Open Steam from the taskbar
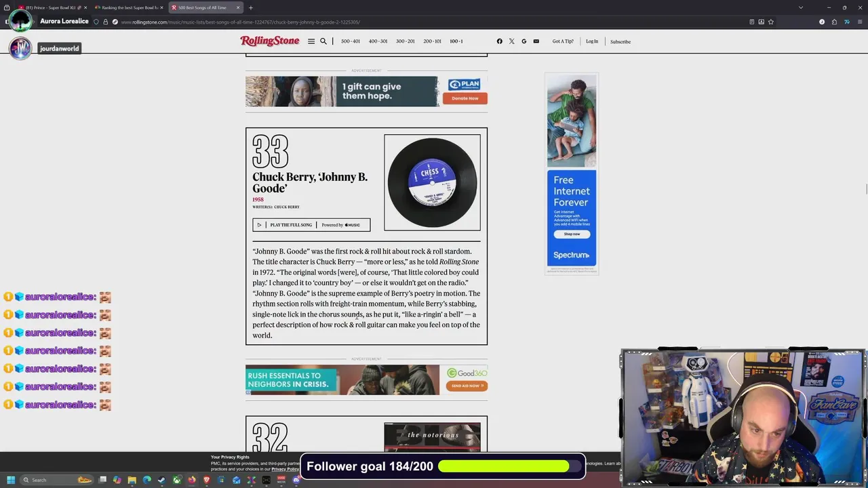This screenshot has width=868, height=488. (161, 480)
